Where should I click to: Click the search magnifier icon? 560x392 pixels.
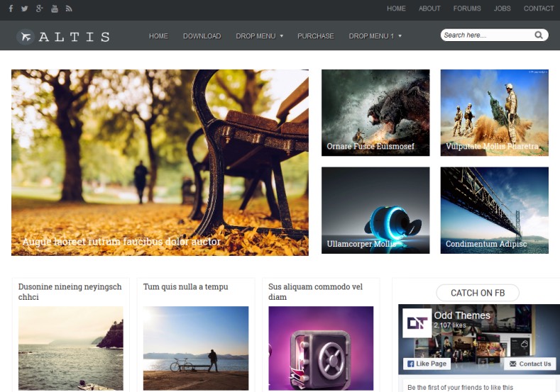click(x=539, y=35)
